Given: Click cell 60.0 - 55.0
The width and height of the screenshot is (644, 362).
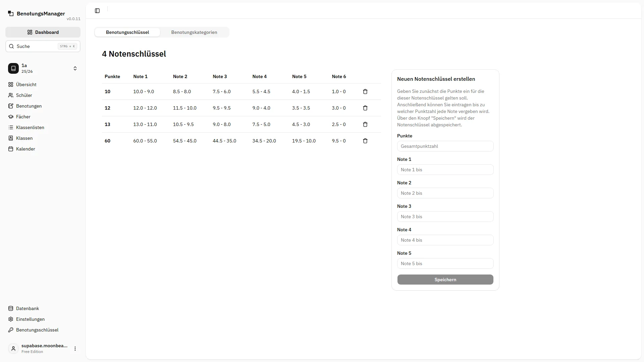Looking at the screenshot, I should pyautogui.click(x=145, y=141).
